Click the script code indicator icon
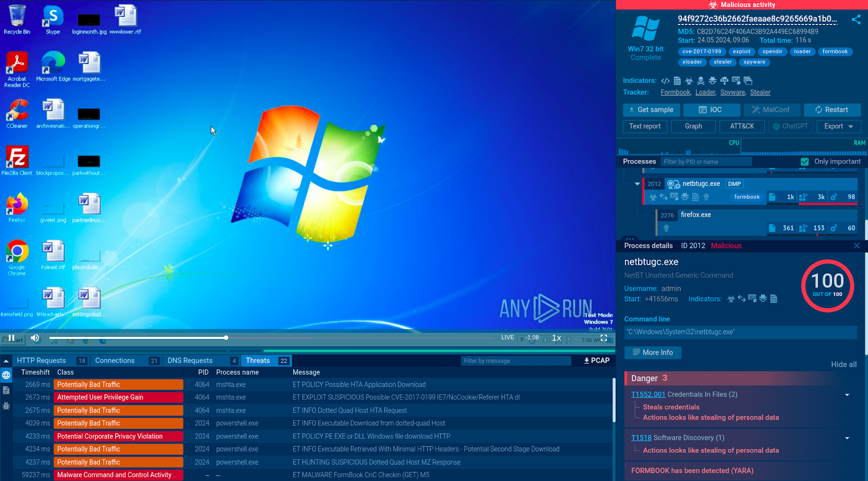 coord(666,81)
